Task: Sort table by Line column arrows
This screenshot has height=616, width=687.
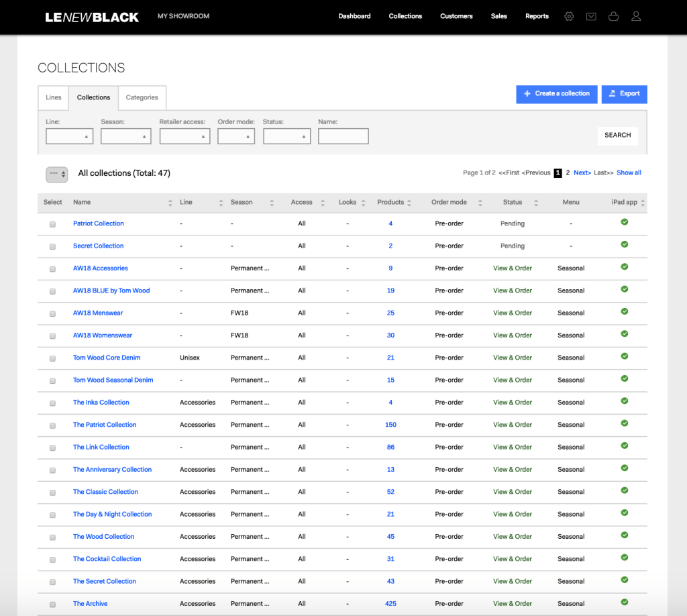Action: (x=221, y=203)
